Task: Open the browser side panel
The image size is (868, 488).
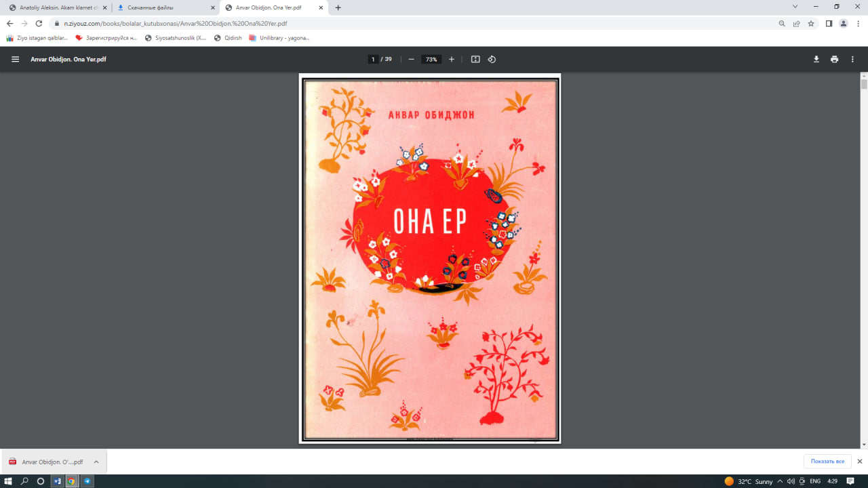Action: point(829,23)
